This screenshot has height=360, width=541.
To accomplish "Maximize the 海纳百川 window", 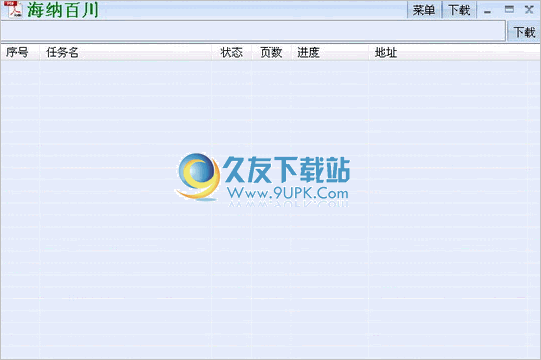I will click(509, 9).
